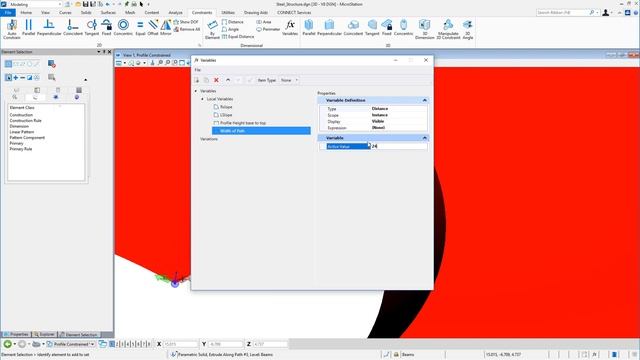This screenshot has height=360, width=640.
Task: Select the Perimeter dimension tool
Action: pyautogui.click(x=268, y=29)
